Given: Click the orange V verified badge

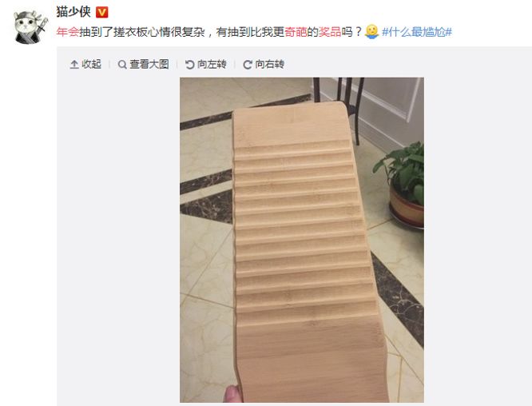Looking at the screenshot, I should click(x=101, y=13).
